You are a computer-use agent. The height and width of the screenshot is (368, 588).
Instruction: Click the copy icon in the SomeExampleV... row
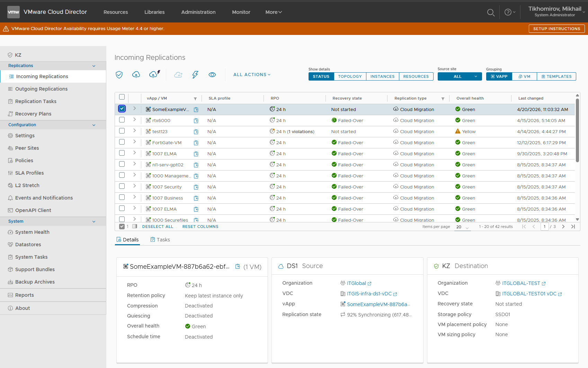click(x=196, y=110)
